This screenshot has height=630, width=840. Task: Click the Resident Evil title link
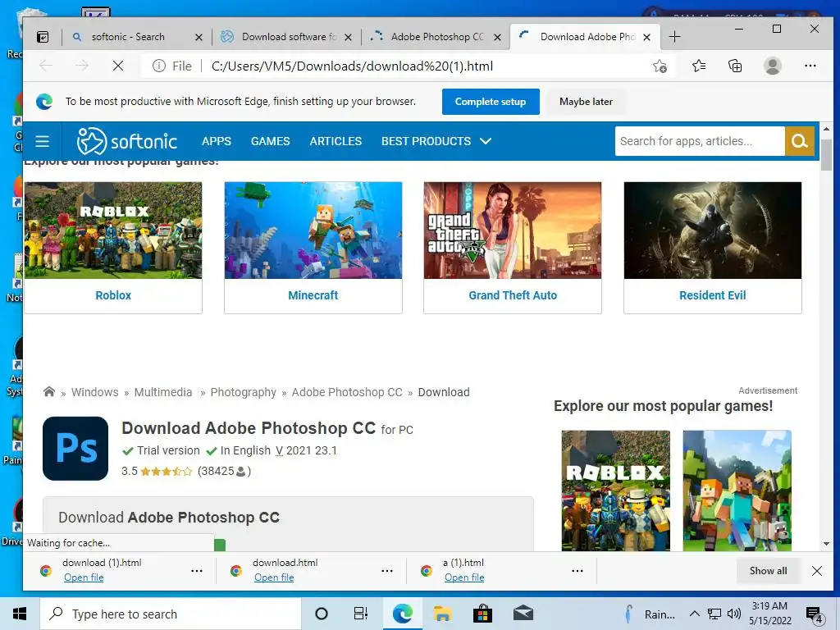pyautogui.click(x=713, y=295)
